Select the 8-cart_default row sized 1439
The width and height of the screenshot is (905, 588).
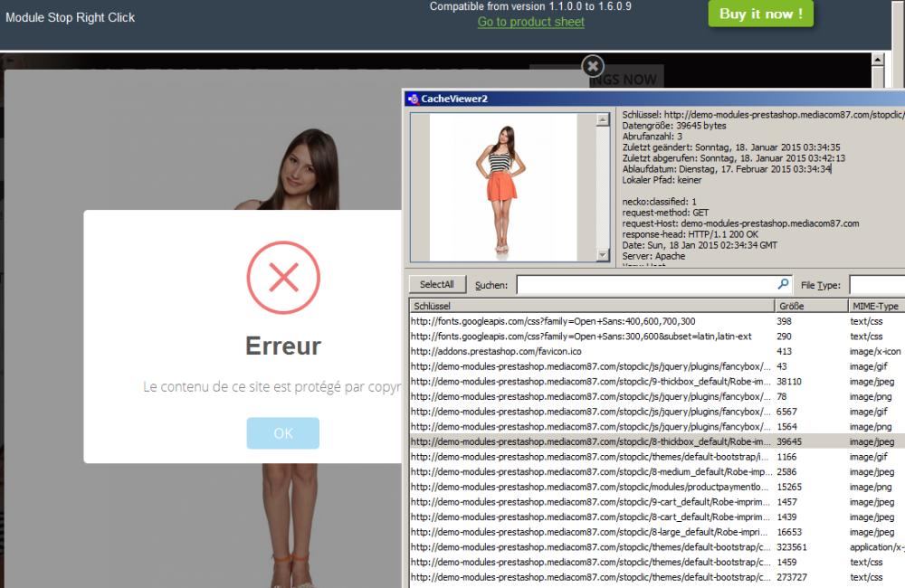pyautogui.click(x=657, y=517)
